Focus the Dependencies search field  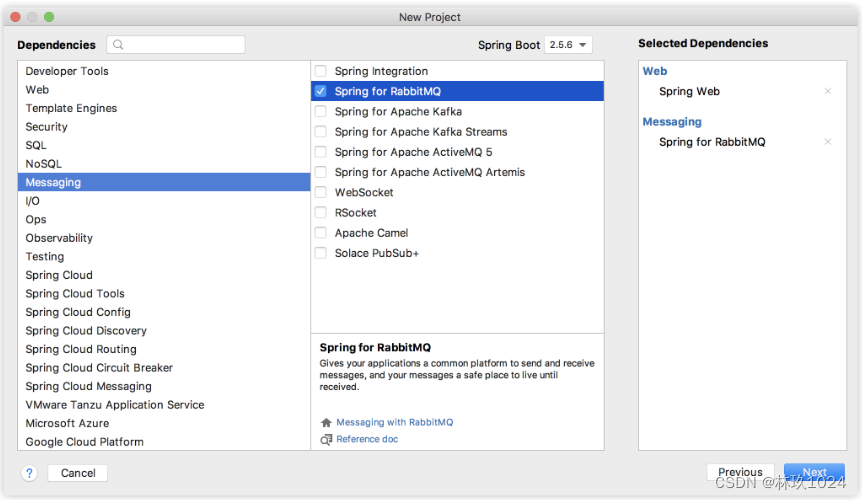(x=176, y=45)
